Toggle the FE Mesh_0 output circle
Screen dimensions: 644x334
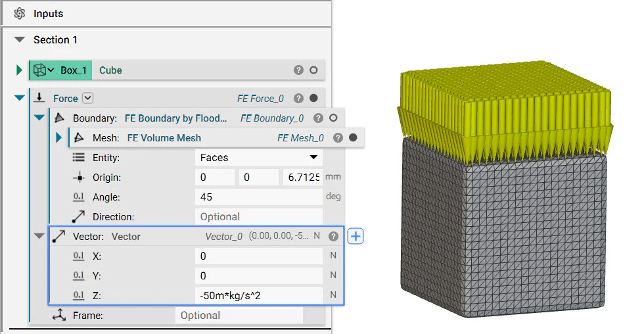353,137
